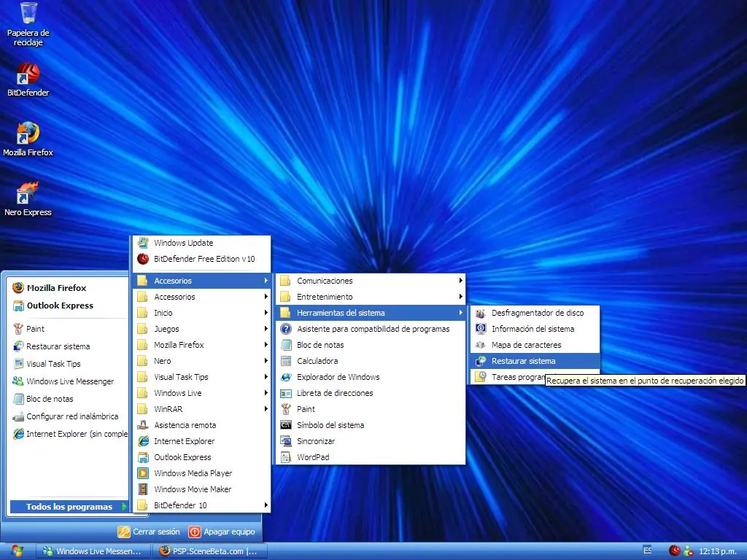
Task: Expand the Inicio folder submenu
Action: click(201, 313)
